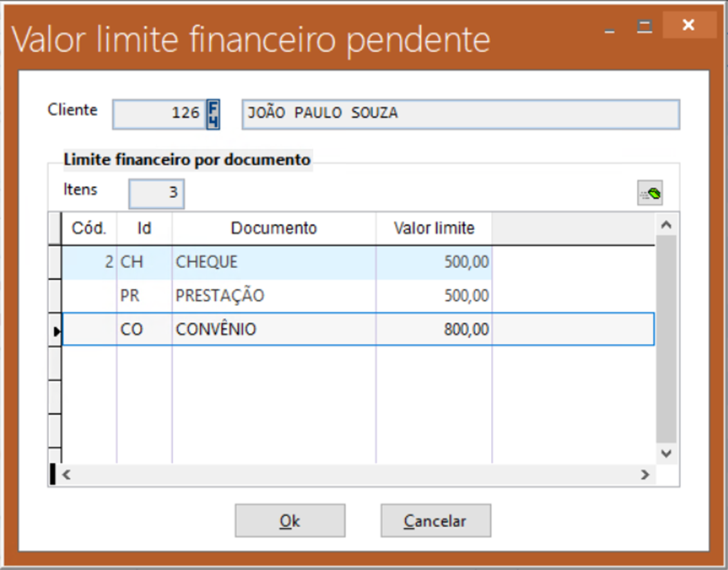Click the F4 lookup icon beside Cliente

point(214,114)
